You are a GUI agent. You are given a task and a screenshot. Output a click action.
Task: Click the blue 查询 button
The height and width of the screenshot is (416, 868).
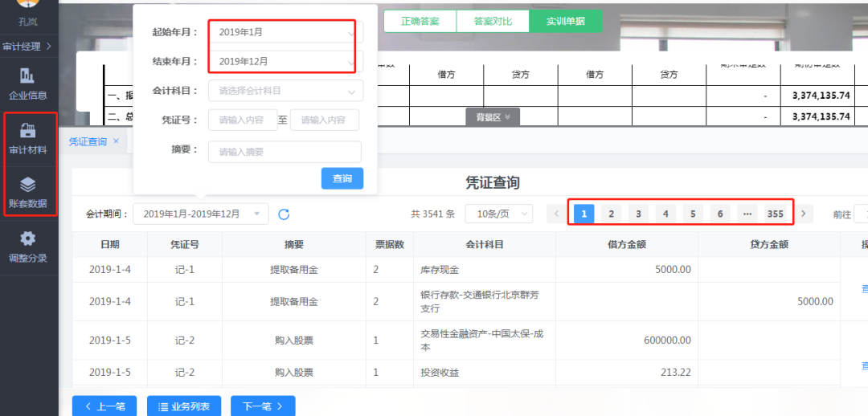tap(342, 178)
